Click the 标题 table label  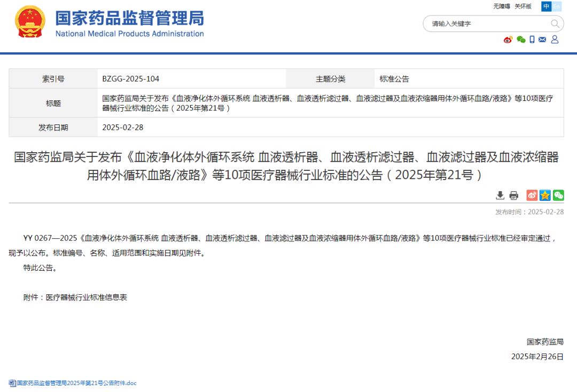pyautogui.click(x=53, y=103)
